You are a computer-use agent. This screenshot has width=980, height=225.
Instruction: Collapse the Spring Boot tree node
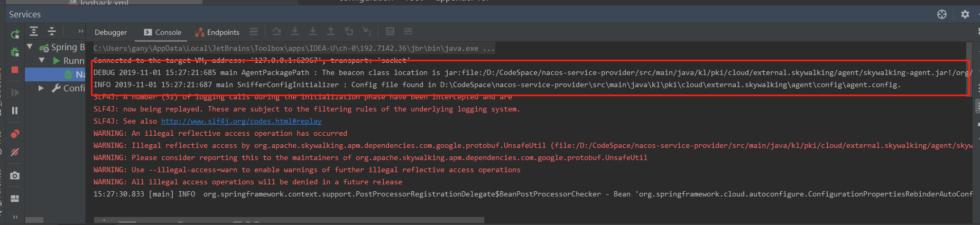point(30,47)
